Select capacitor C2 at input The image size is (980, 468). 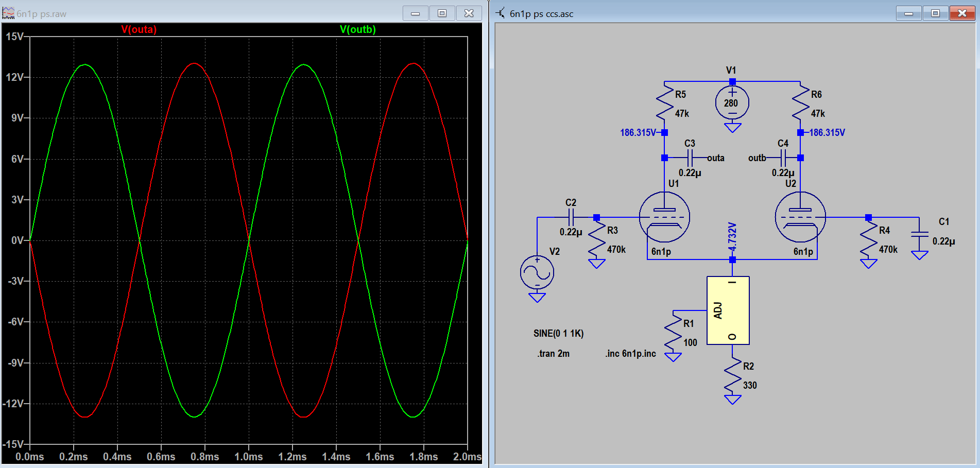(571, 217)
